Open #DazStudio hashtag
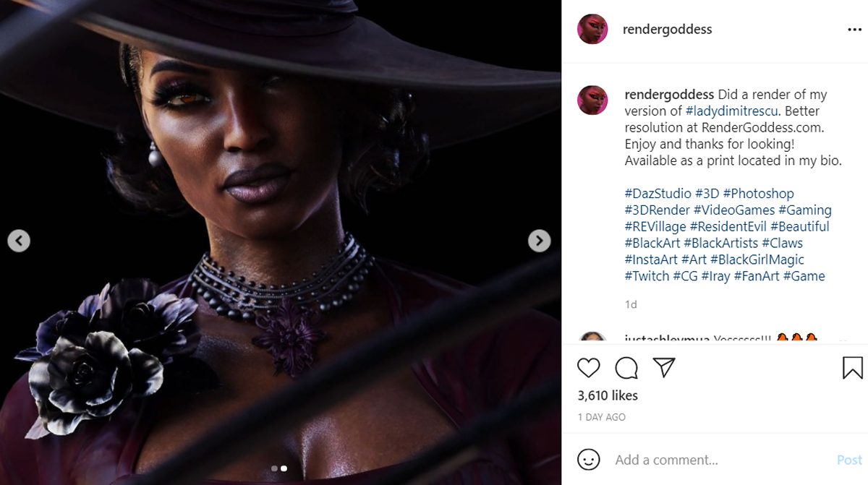This screenshot has height=485, width=868. [658, 194]
